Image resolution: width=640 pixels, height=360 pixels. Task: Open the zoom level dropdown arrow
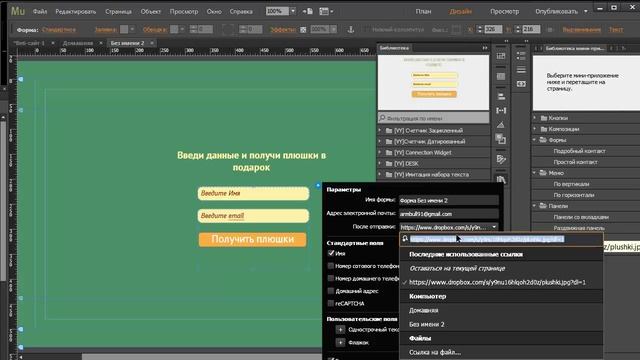coord(293,11)
